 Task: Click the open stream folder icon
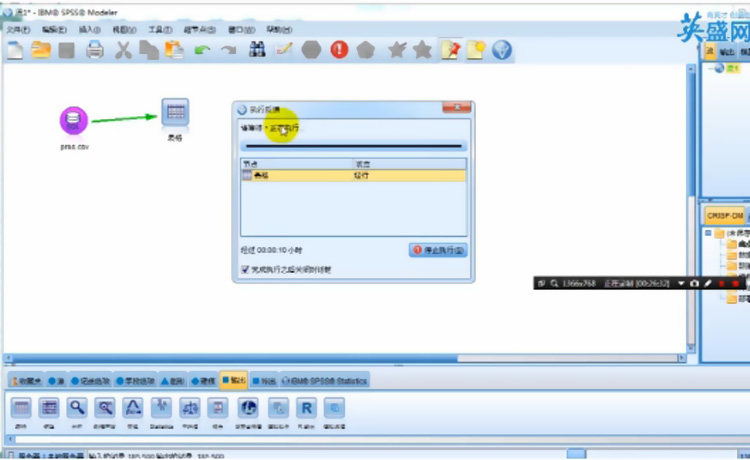point(41,49)
